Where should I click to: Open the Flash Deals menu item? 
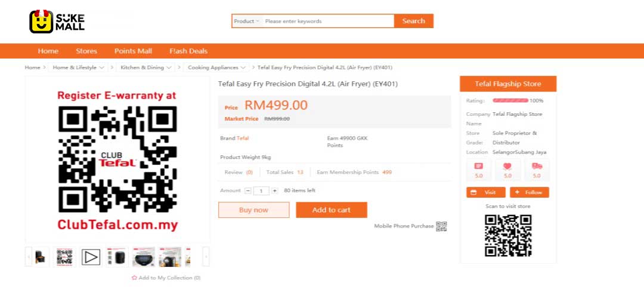coord(188,51)
